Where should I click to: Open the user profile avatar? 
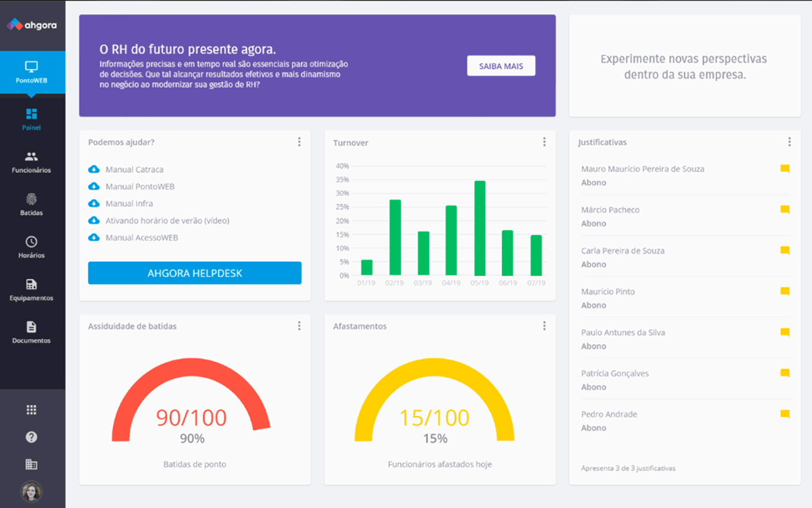32,491
